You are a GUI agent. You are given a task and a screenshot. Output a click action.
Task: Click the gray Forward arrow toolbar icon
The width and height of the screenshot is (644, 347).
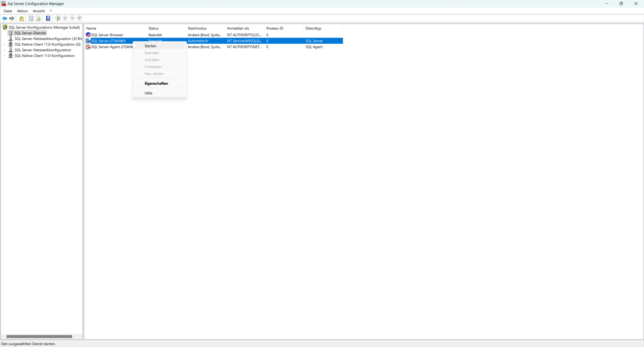12,18
